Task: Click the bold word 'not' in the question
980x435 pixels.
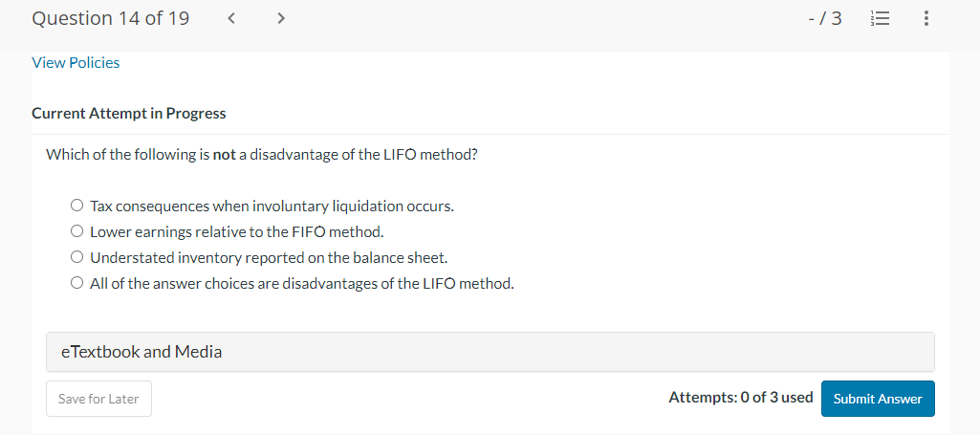Action: (x=224, y=154)
